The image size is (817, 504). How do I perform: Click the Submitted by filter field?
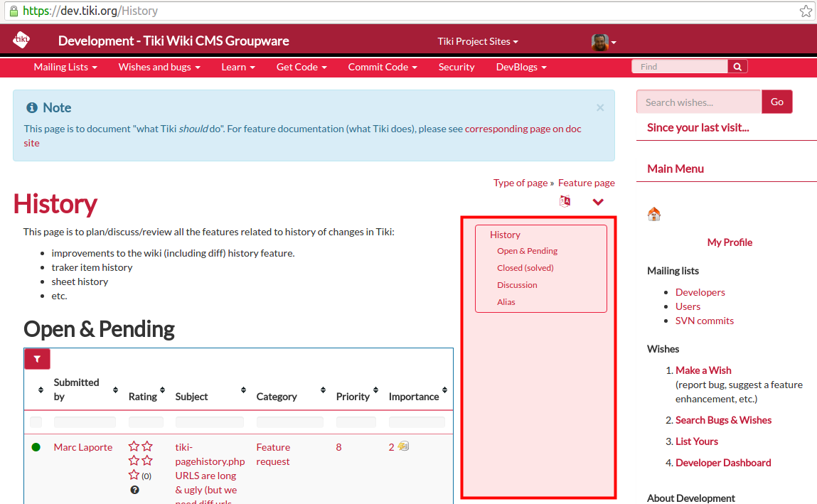click(x=85, y=422)
